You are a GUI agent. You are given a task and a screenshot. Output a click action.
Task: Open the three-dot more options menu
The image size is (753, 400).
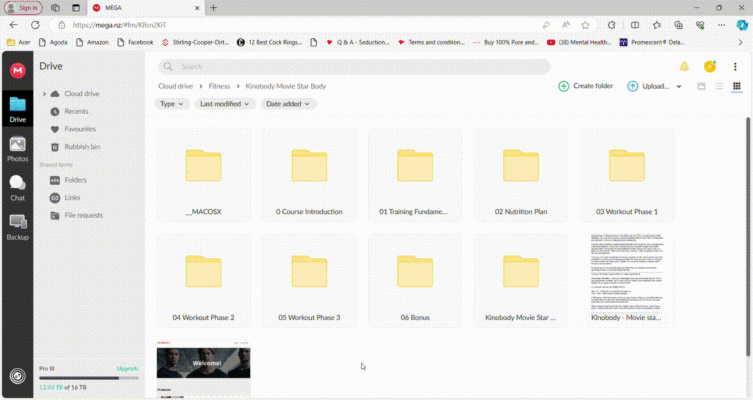click(x=736, y=67)
